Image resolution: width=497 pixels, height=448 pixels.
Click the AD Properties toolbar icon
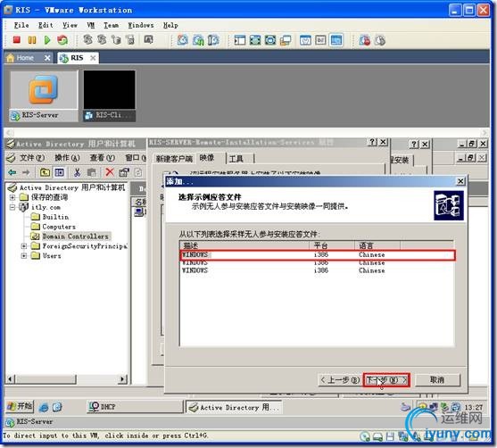[x=124, y=172]
